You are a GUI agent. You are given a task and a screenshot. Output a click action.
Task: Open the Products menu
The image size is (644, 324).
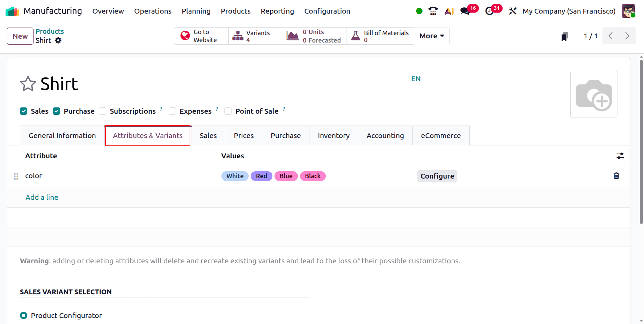236,11
